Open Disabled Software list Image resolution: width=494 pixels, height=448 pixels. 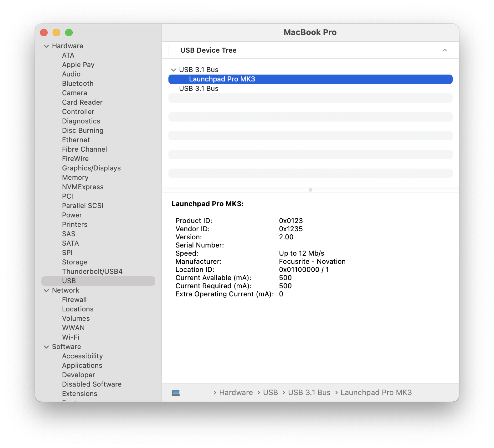click(x=92, y=384)
